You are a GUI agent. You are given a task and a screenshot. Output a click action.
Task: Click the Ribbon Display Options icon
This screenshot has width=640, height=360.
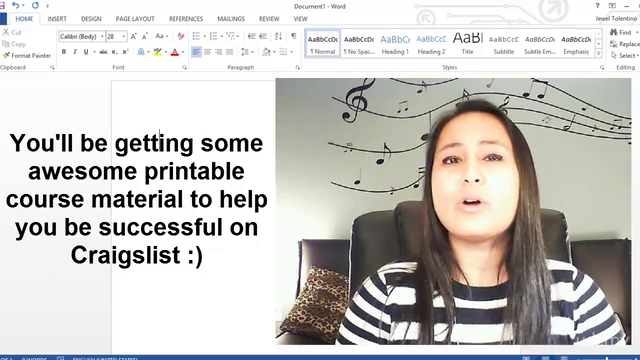tap(612, 6)
